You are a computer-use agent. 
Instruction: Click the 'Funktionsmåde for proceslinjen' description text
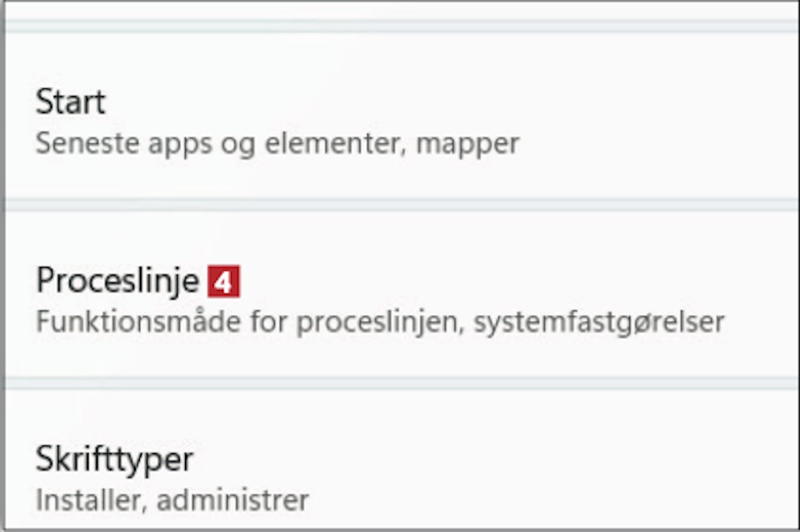[x=245, y=323]
